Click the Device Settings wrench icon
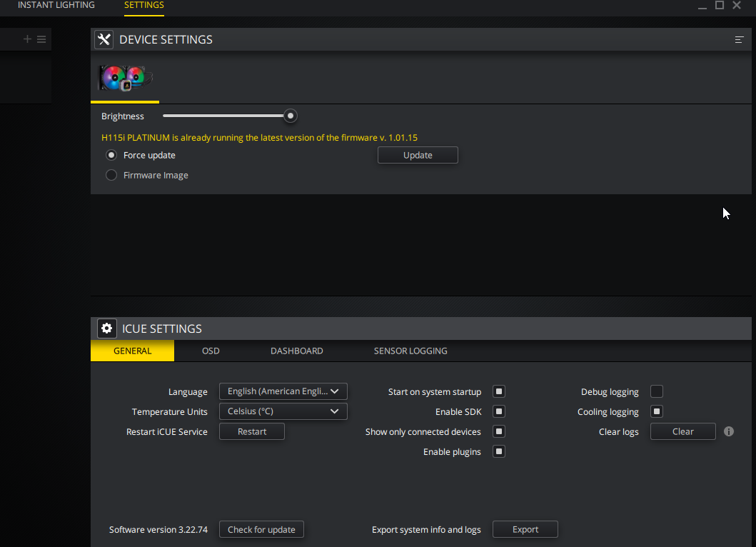Screen dimensions: 756x547 [x=104, y=39]
